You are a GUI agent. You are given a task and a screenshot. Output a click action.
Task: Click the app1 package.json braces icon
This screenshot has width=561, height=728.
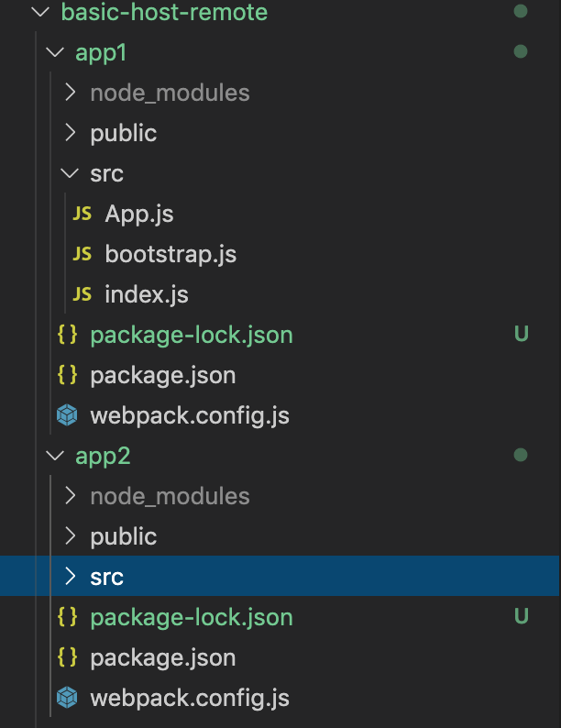[x=68, y=376]
